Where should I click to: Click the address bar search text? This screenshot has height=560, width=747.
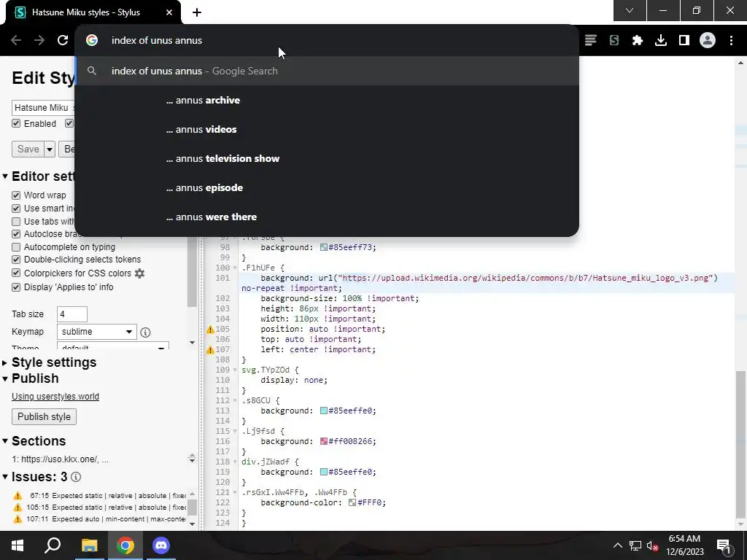[x=157, y=41]
